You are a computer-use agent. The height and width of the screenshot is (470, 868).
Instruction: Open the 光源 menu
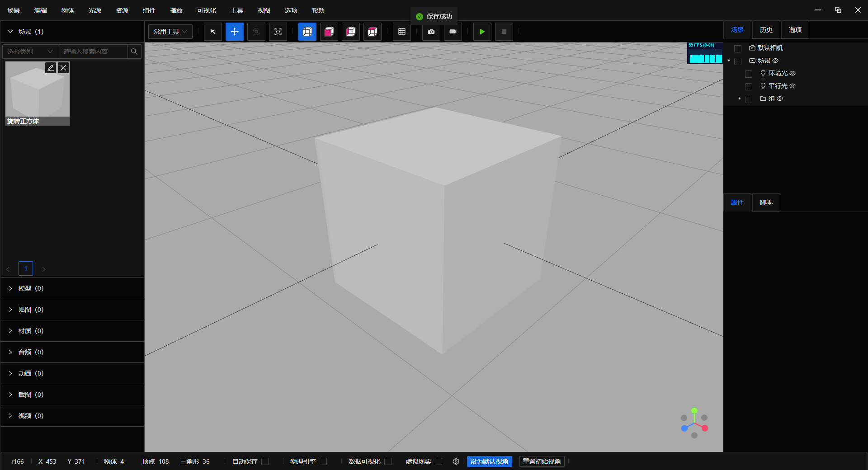95,10
